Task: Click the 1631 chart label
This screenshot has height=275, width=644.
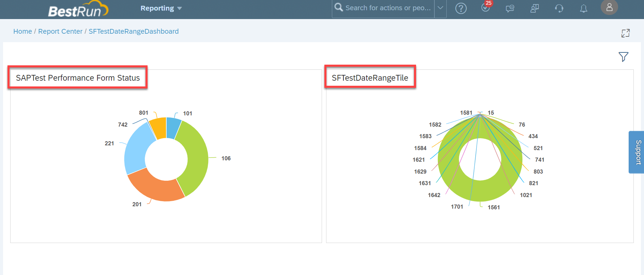Action: [425, 183]
